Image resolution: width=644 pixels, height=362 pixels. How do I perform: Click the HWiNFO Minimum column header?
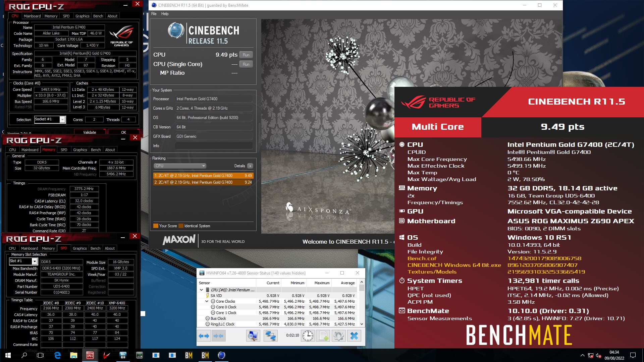293,283
